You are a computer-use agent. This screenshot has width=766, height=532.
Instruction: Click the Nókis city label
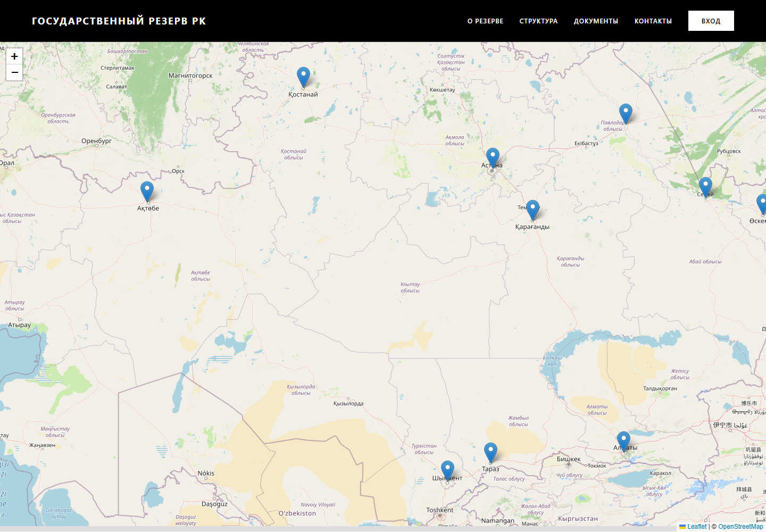pyautogui.click(x=206, y=473)
